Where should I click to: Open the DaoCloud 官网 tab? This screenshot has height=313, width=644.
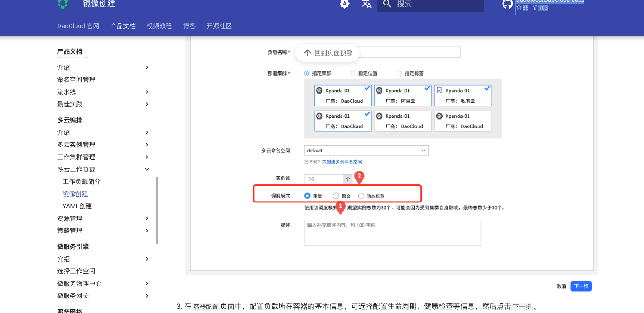(78, 26)
